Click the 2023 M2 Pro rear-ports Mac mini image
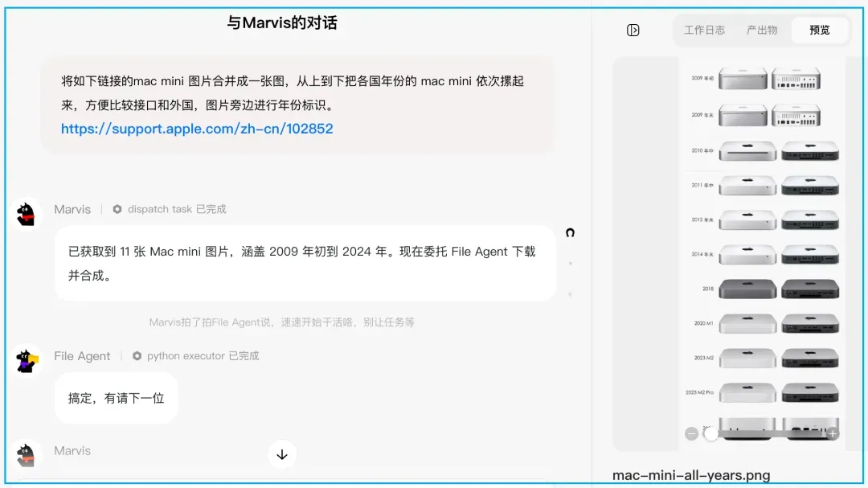 [x=810, y=392]
